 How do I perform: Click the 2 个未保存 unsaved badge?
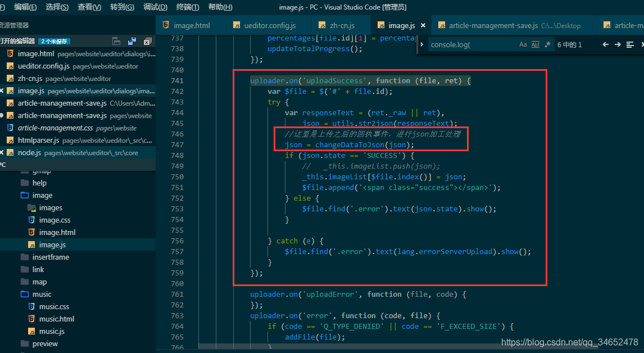(x=54, y=41)
